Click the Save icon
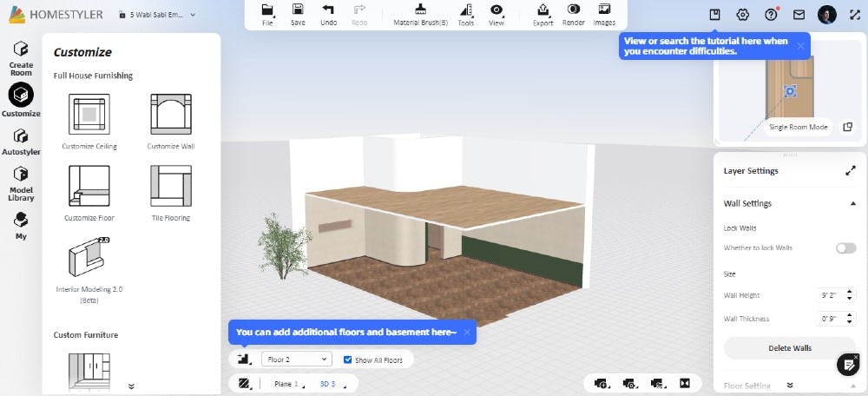Image resolution: width=868 pixels, height=396 pixels. click(x=298, y=14)
